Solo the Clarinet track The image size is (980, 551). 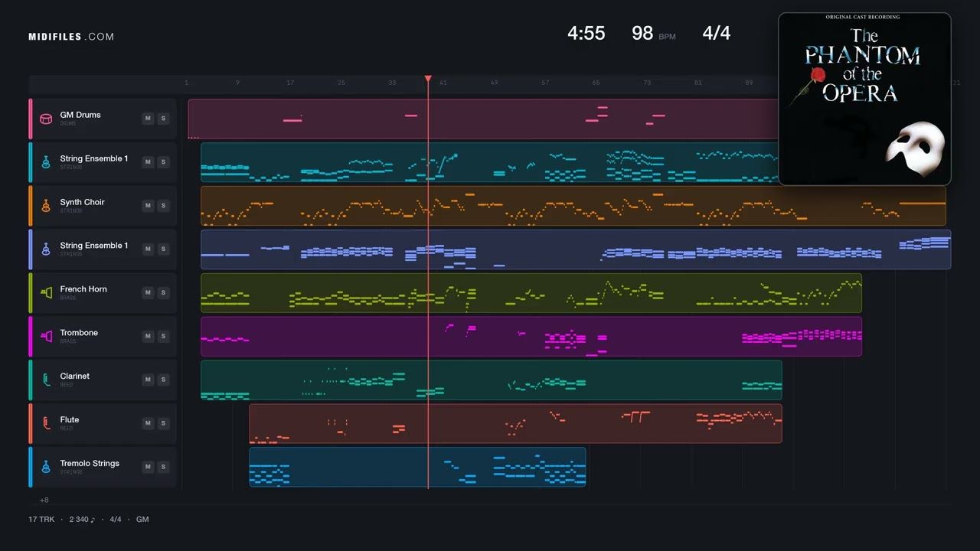(163, 380)
